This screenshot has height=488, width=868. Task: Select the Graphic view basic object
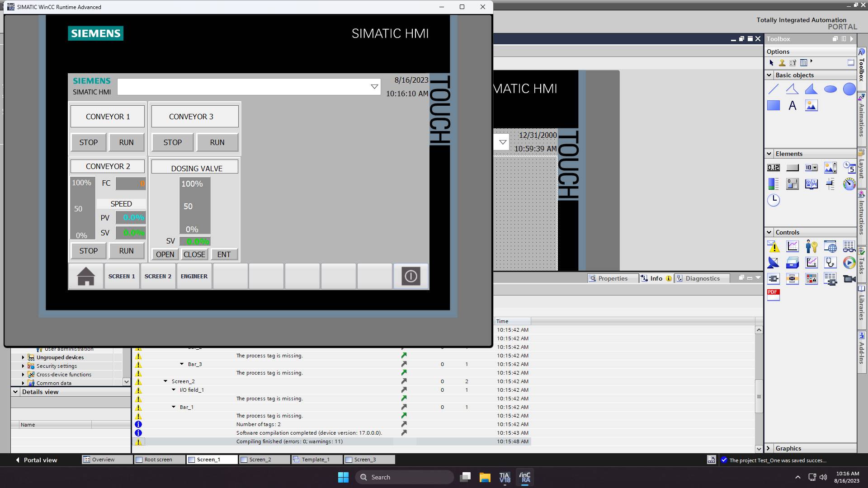[811, 105]
